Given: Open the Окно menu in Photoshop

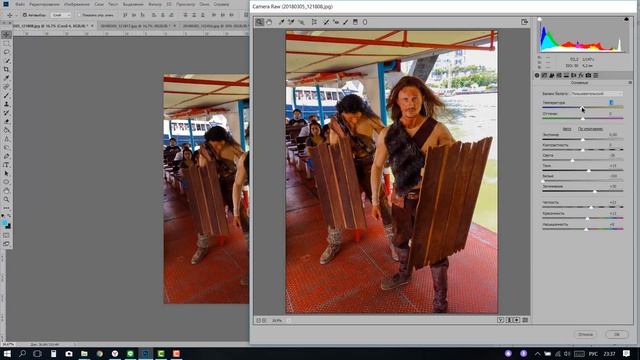Looking at the screenshot, I should tap(204, 4).
